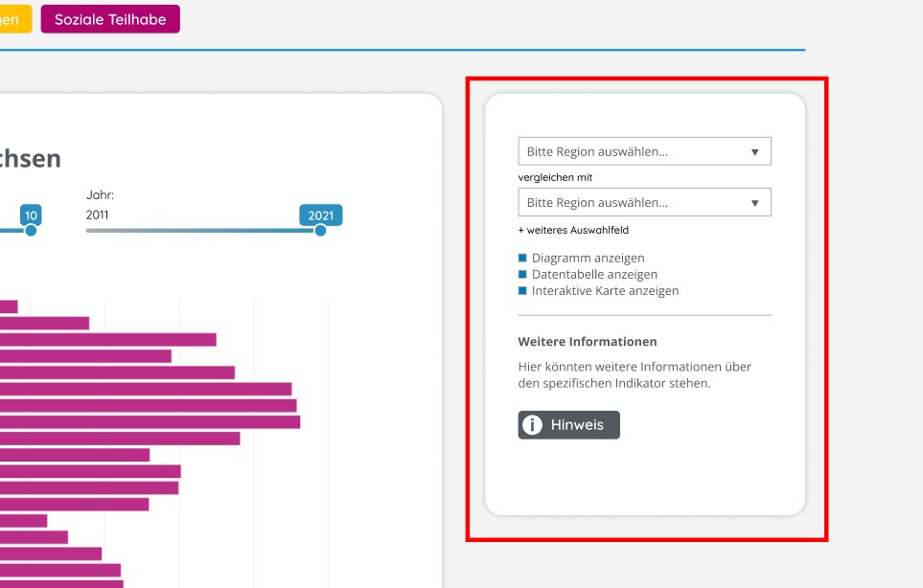Click the arrow of the first region dropdown
The height and width of the screenshot is (588, 923).
(754, 152)
